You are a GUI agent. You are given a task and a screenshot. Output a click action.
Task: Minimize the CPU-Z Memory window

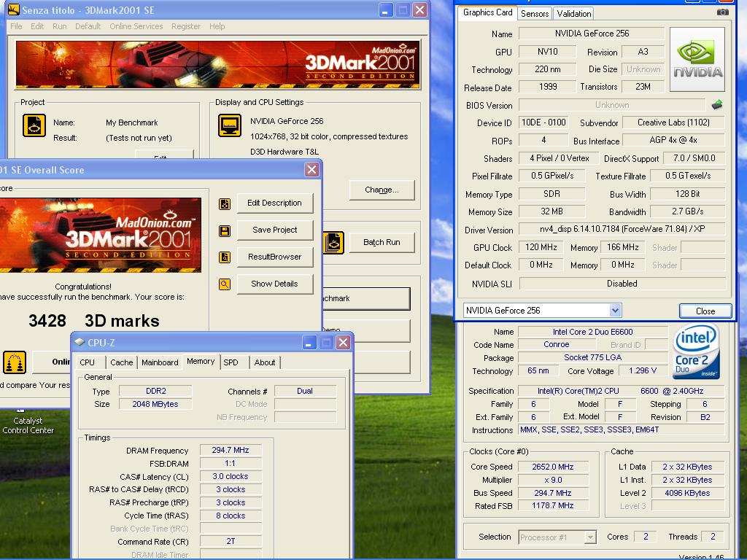309,343
